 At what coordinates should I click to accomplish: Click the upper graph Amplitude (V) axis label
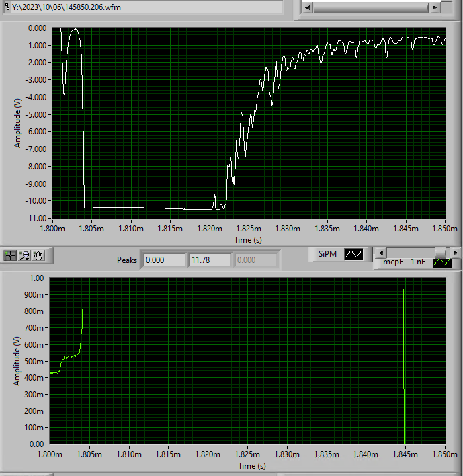17,123
